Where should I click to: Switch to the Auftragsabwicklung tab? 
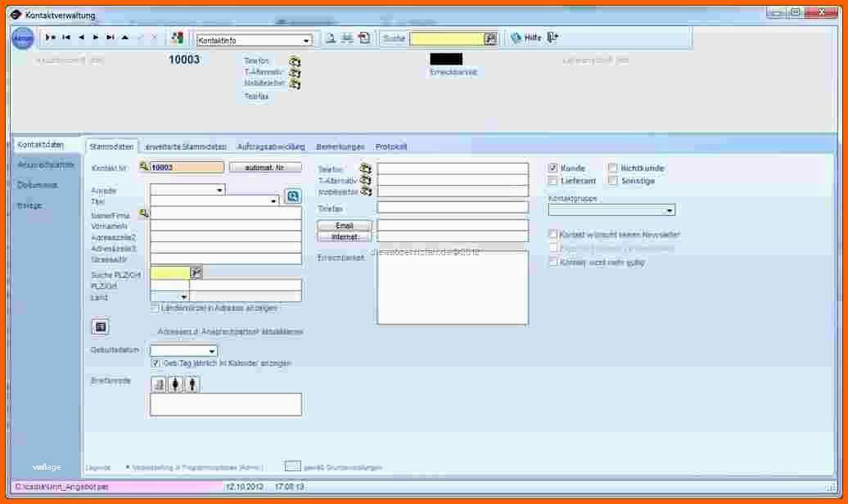(271, 146)
